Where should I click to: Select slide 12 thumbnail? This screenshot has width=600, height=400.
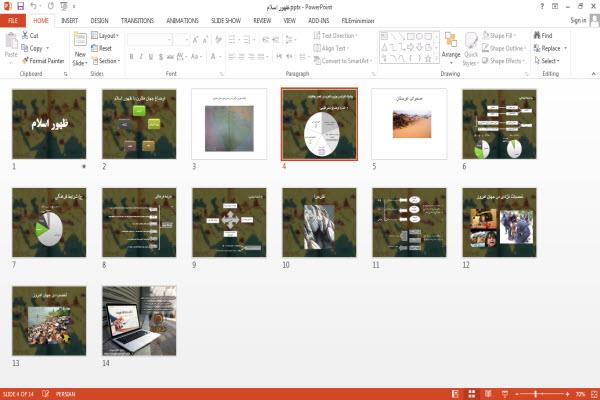[x=499, y=222]
